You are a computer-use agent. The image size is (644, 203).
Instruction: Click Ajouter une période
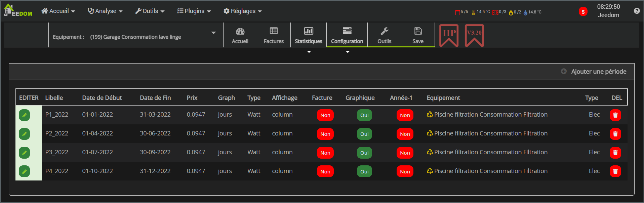(x=594, y=72)
